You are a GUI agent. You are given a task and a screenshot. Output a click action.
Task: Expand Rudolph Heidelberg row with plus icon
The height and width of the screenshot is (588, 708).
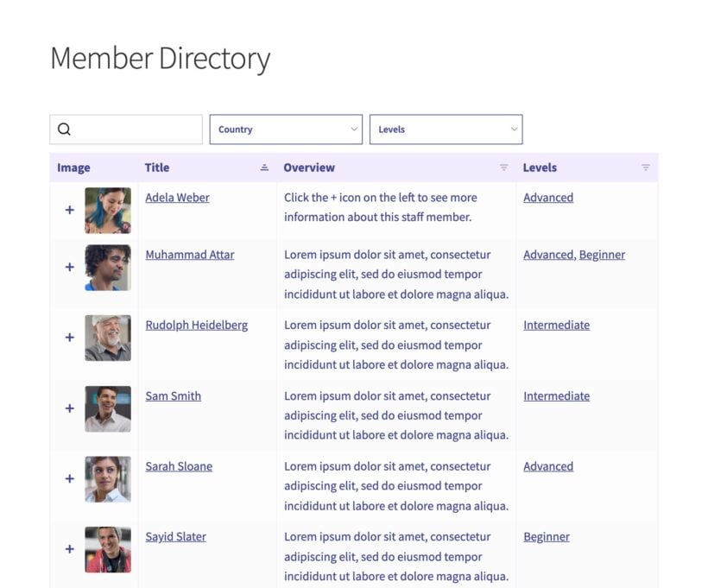(x=70, y=338)
